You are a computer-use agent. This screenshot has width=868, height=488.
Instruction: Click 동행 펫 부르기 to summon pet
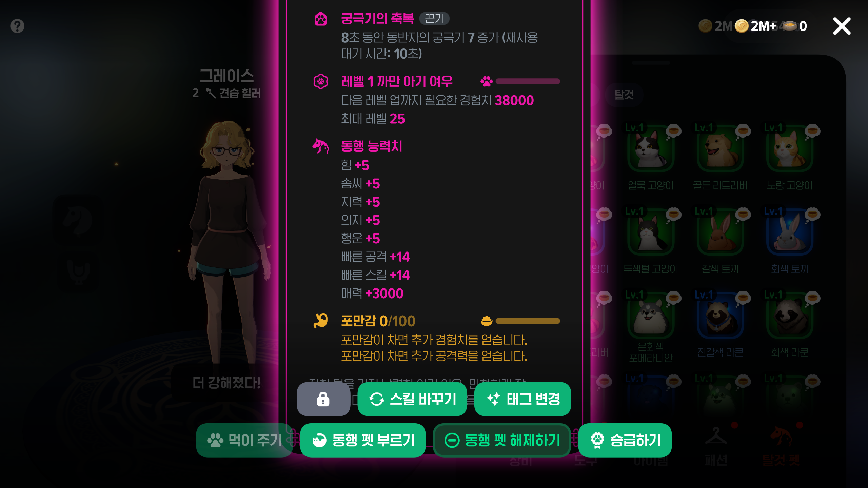tap(363, 440)
